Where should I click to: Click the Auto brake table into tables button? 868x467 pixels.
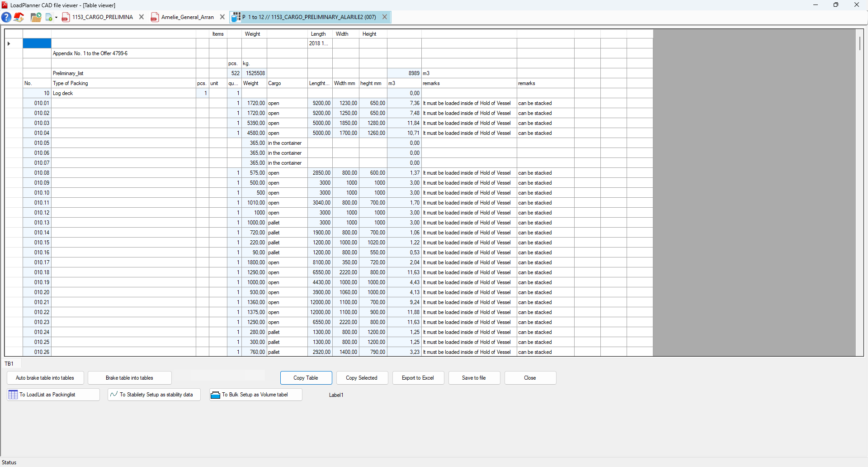45,378
